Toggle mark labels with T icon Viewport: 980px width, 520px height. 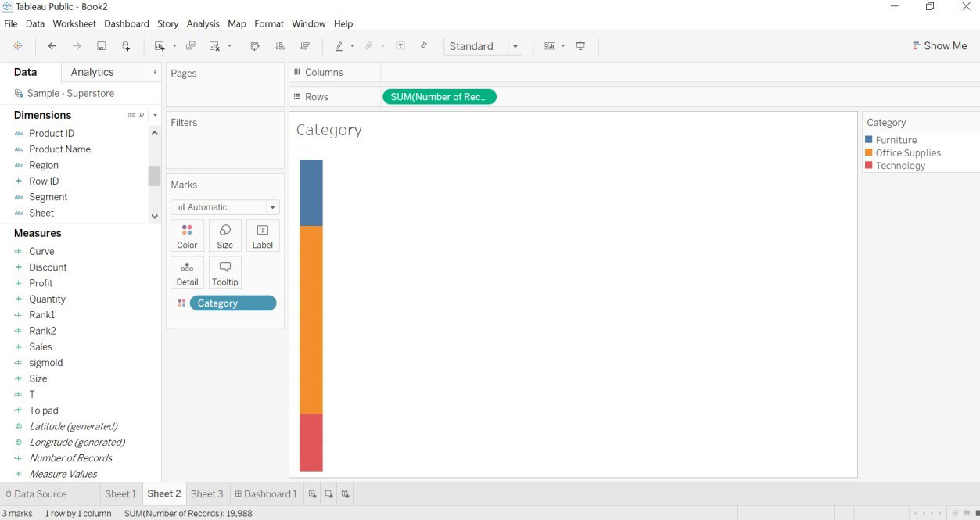coord(400,46)
